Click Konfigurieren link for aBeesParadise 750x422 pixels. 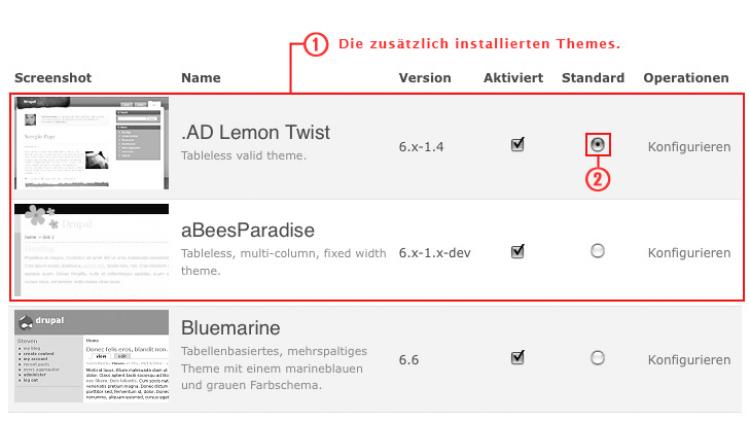point(688,253)
